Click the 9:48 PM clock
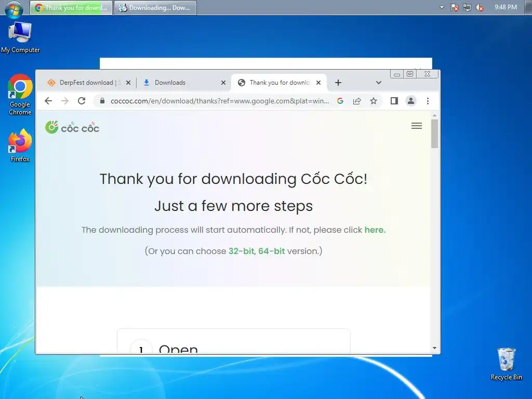 [506, 7]
